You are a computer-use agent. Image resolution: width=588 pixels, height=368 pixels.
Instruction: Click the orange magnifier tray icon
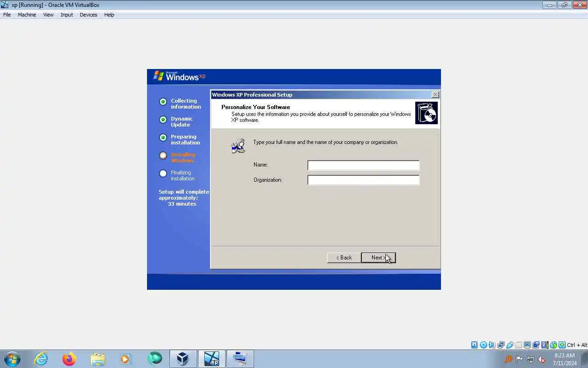click(508, 359)
